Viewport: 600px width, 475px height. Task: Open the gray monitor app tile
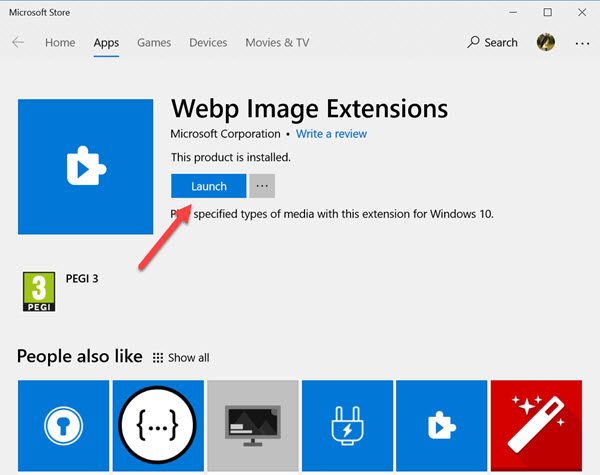click(x=253, y=426)
